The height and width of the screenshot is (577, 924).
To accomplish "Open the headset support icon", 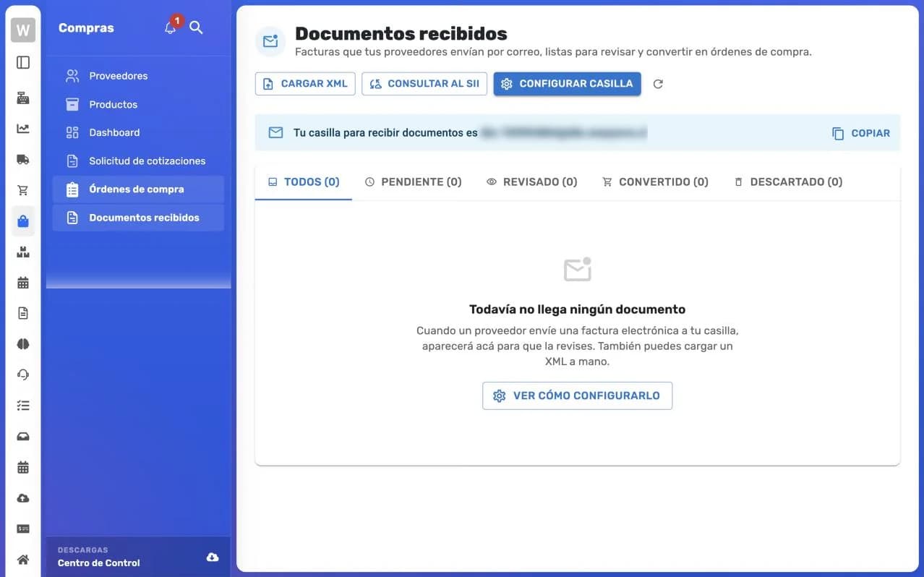I will point(23,375).
